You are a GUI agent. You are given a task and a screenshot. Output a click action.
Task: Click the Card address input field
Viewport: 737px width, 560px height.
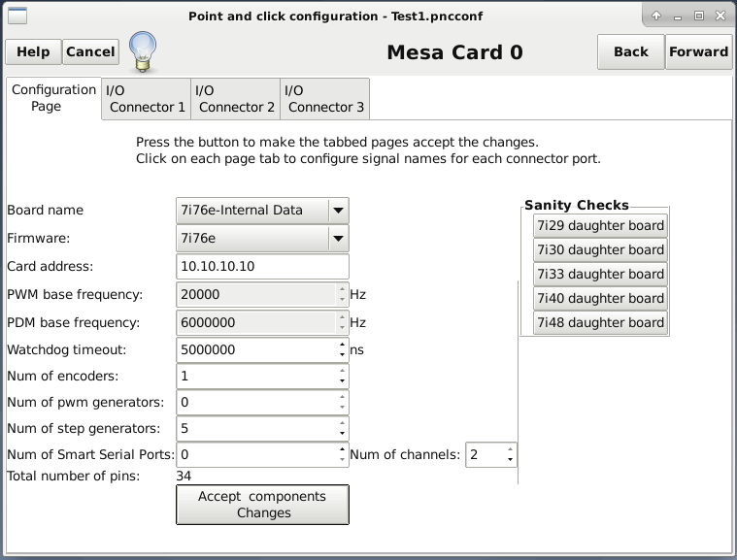pyautogui.click(x=262, y=266)
